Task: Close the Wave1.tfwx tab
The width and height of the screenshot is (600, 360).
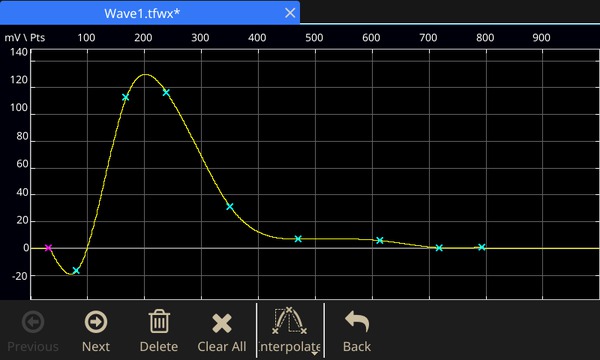Action: [x=290, y=13]
